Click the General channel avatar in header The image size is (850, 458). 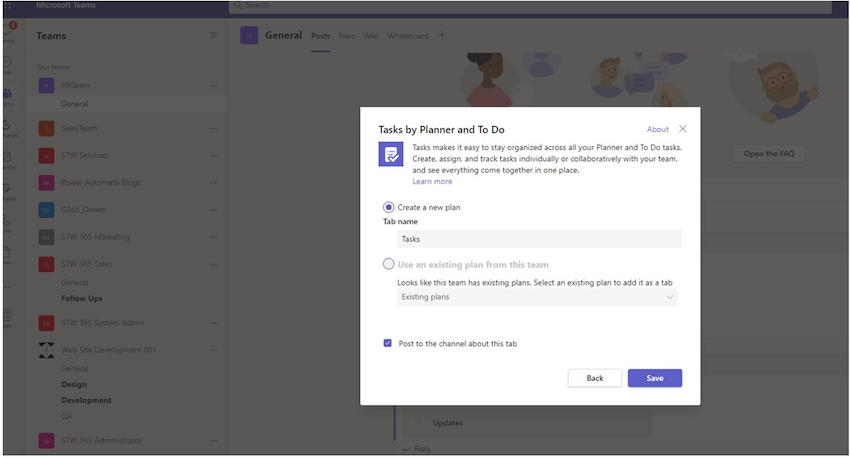(249, 36)
